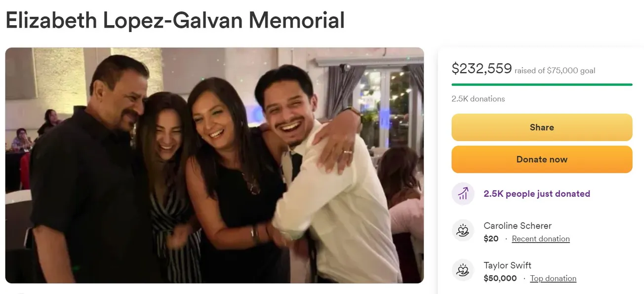Viewport: 644px width, 294px height.
Task: Click the $232,559 raised amount
Action: coord(482,69)
